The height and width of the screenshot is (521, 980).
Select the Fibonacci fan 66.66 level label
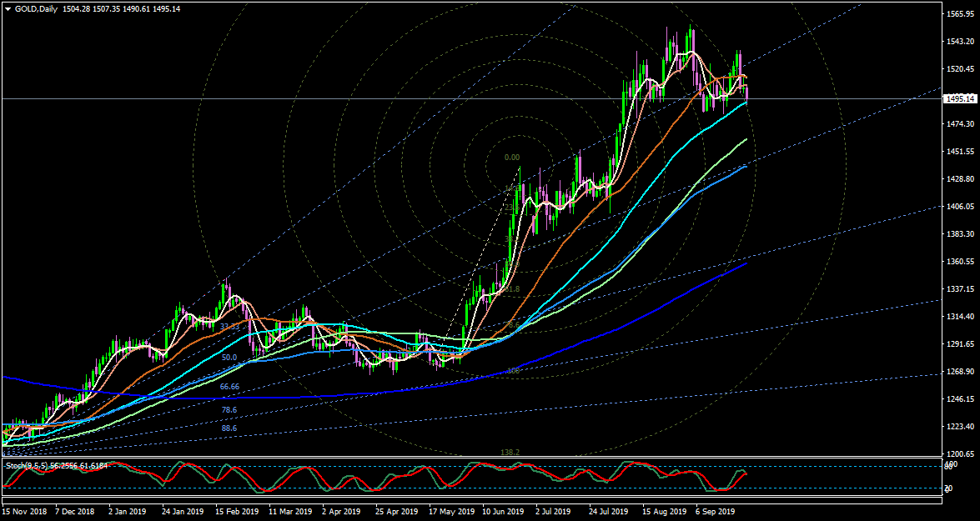click(230, 387)
